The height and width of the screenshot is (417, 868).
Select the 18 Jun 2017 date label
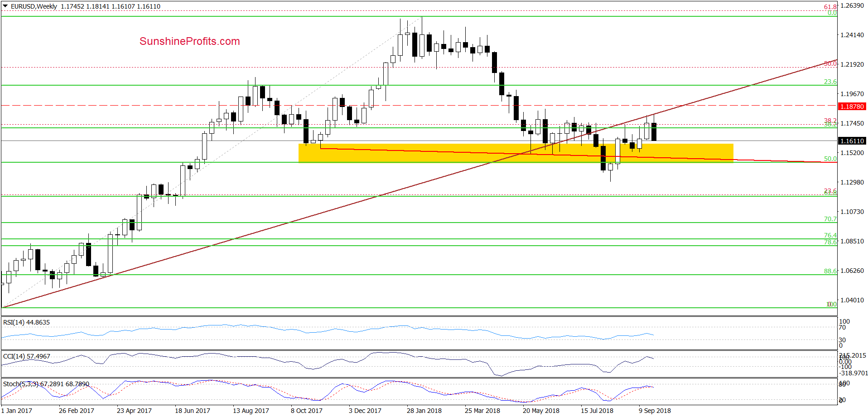tap(193, 411)
